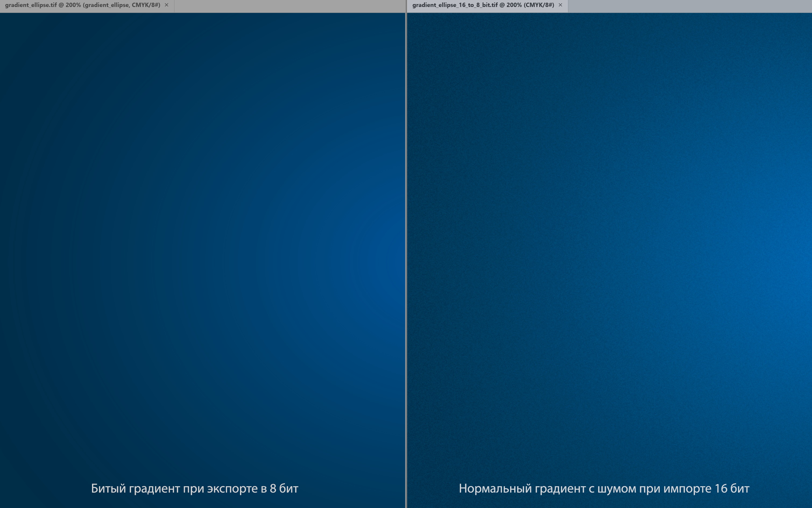812x508 pixels.
Task: Close the gradient_ellipse_16_to_8_bit.tif document
Action: tap(560, 5)
